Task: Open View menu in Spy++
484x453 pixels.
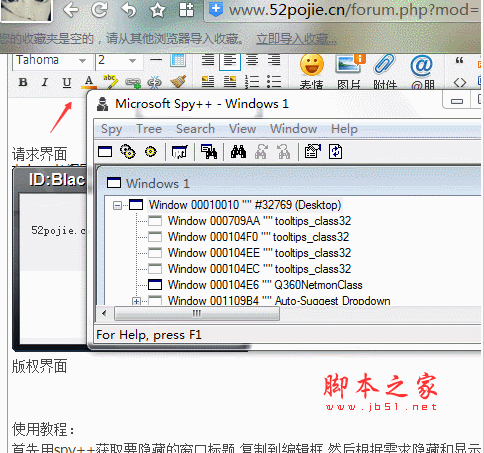Action: click(242, 129)
